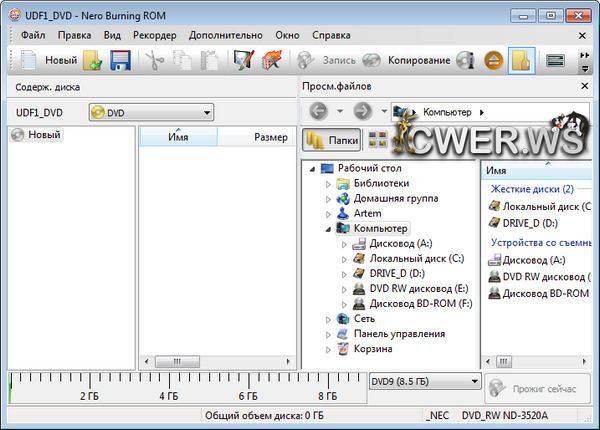Screen dimensions: 600x430
Task: Open the Правка menu
Action: pyautogui.click(x=74, y=35)
